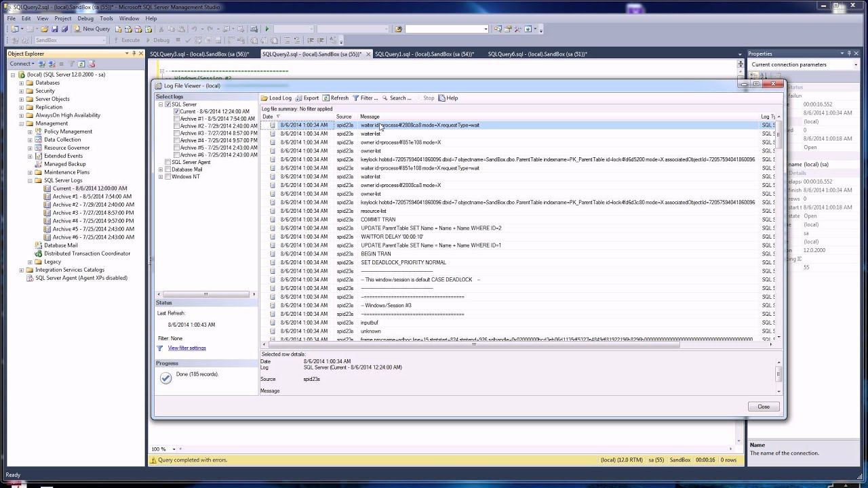Click the horizontal scrollbar under Select logs tree

[x=205, y=294]
